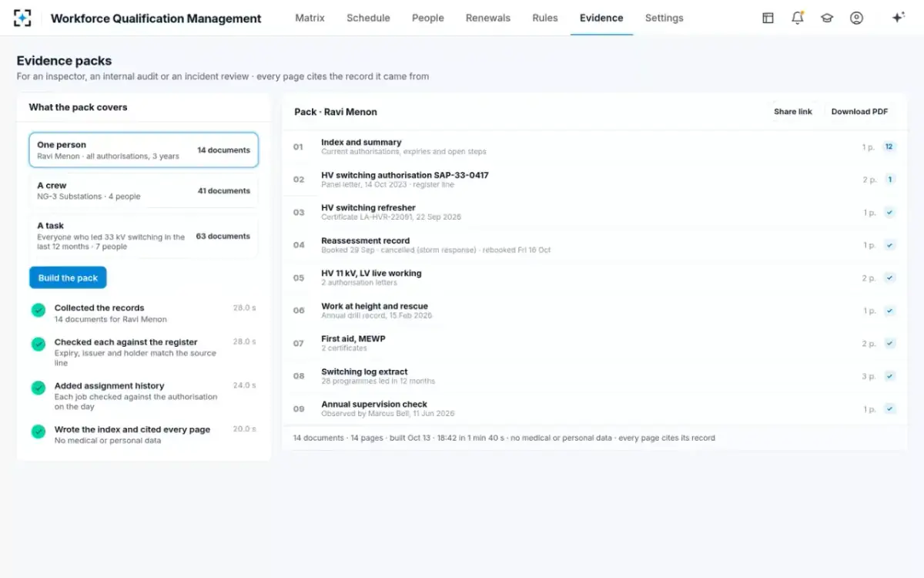Click the 14 documents count label
This screenshot has width=924, height=578.
pos(223,150)
